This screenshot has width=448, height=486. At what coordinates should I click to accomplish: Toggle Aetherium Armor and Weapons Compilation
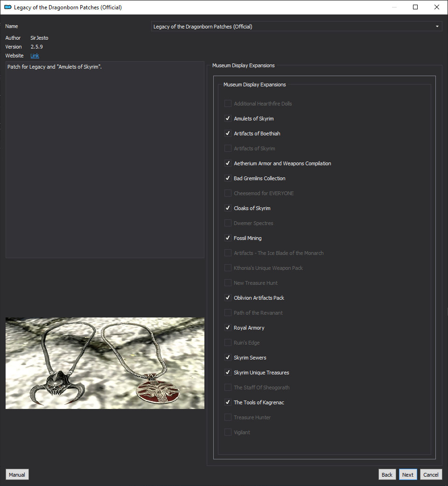coord(228,163)
